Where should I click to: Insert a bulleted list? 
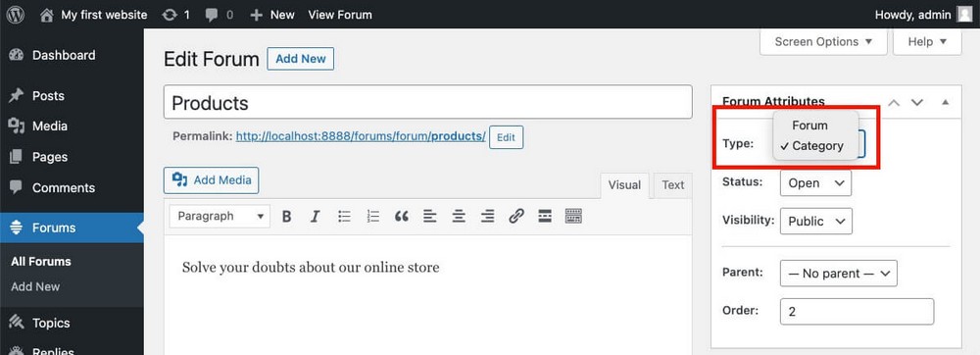tap(344, 217)
